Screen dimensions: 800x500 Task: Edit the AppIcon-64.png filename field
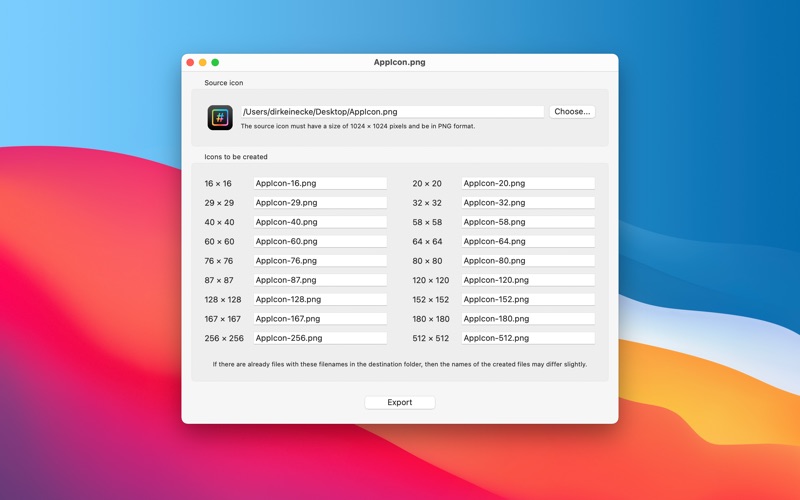[x=528, y=241]
